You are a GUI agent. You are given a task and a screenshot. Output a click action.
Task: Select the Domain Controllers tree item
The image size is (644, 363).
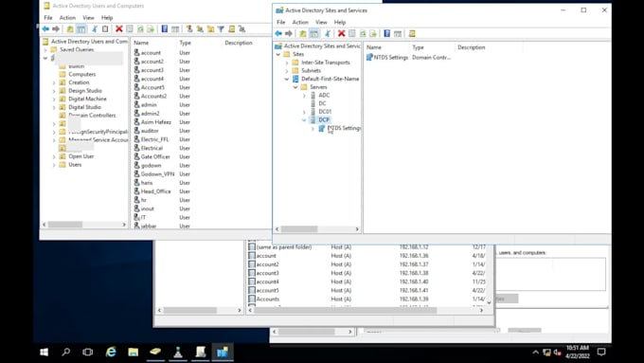pyautogui.click(x=92, y=116)
